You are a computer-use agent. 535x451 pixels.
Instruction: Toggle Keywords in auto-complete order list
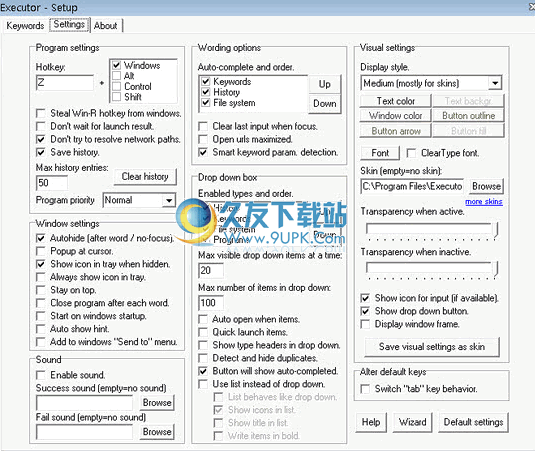[x=205, y=82]
